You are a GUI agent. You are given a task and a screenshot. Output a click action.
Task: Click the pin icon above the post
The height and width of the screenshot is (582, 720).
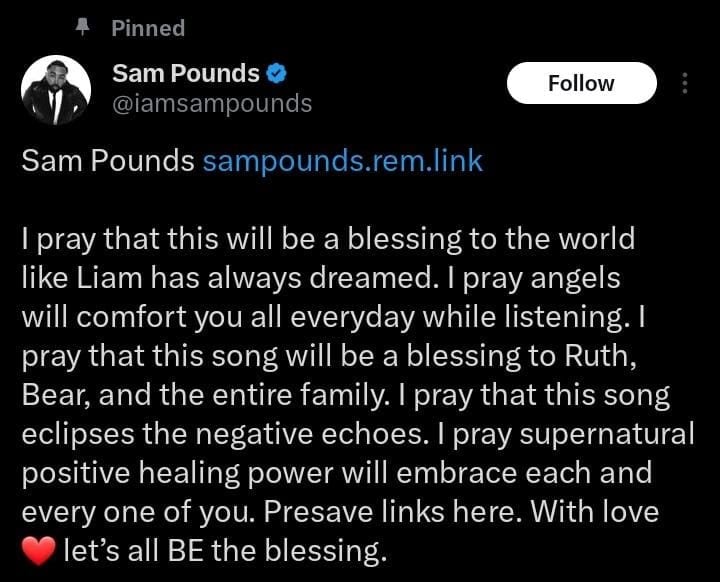(83, 28)
